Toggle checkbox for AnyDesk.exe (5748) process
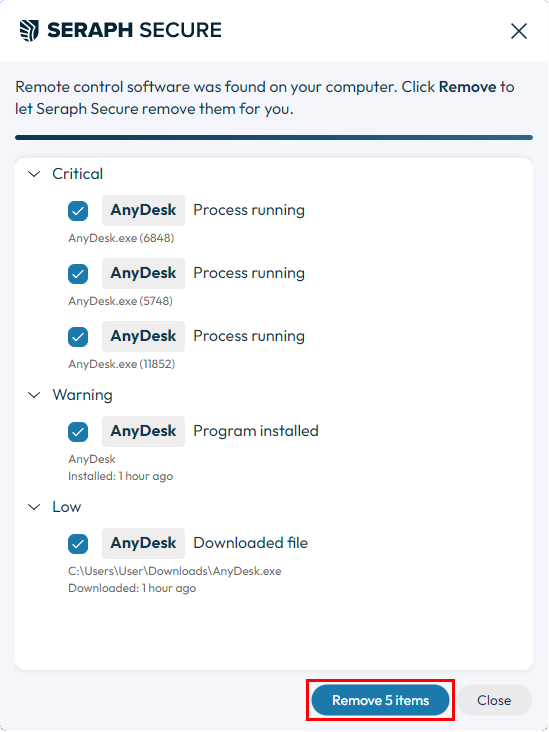Image resolution: width=549 pixels, height=732 pixels. click(x=78, y=274)
